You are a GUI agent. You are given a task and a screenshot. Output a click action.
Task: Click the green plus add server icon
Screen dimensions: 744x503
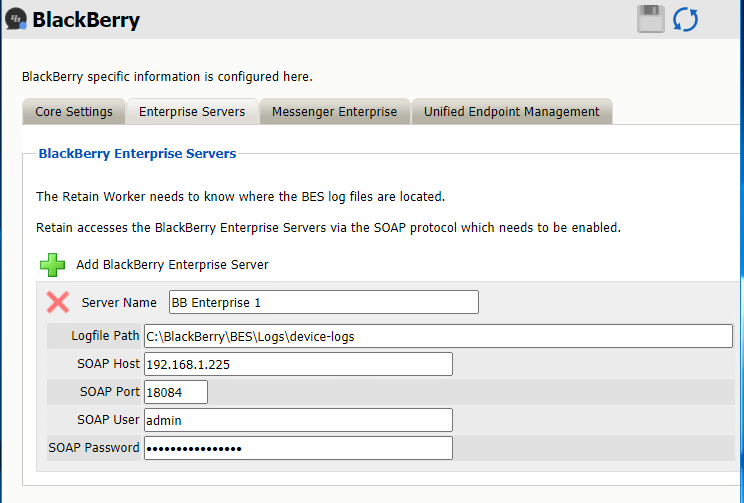[x=52, y=265]
